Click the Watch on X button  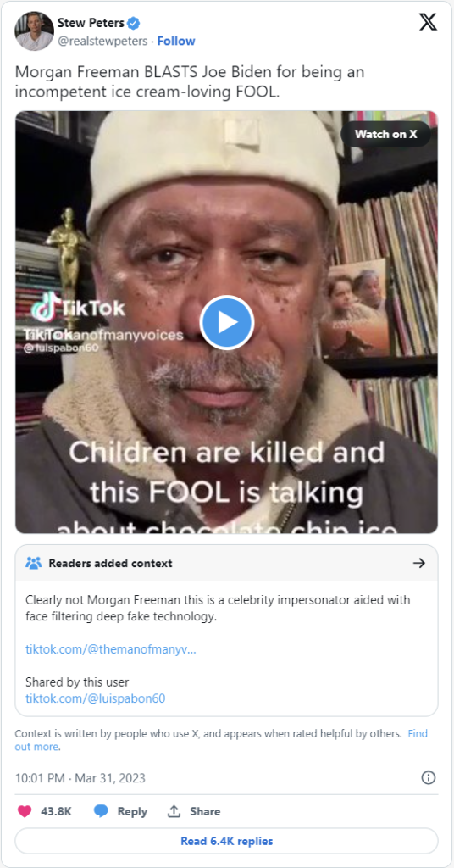[x=386, y=134]
